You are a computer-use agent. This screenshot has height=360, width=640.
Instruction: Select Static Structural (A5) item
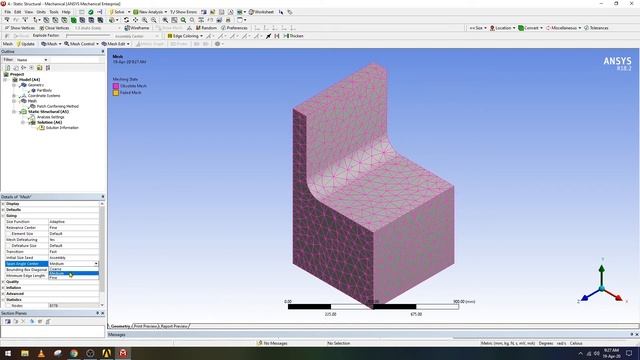point(48,111)
